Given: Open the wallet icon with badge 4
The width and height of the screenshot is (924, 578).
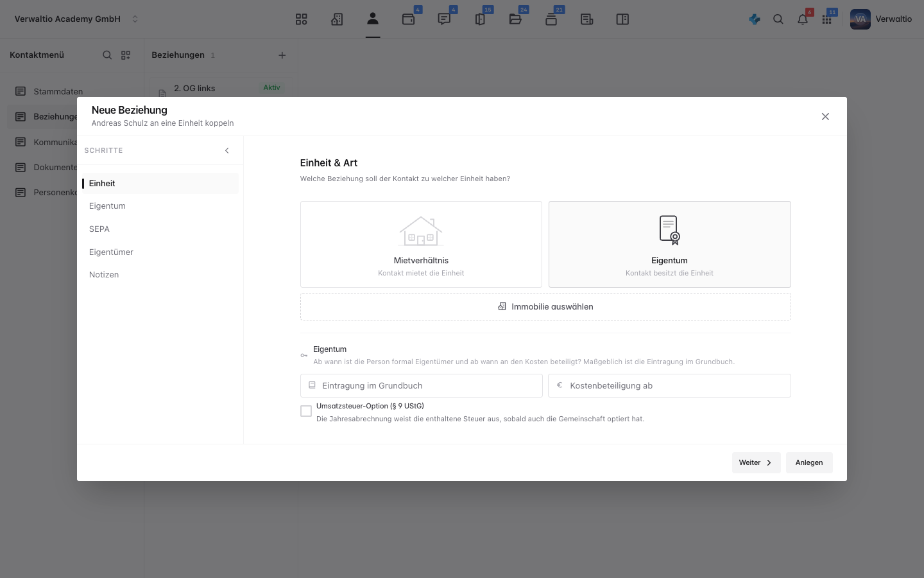Looking at the screenshot, I should coord(409,19).
